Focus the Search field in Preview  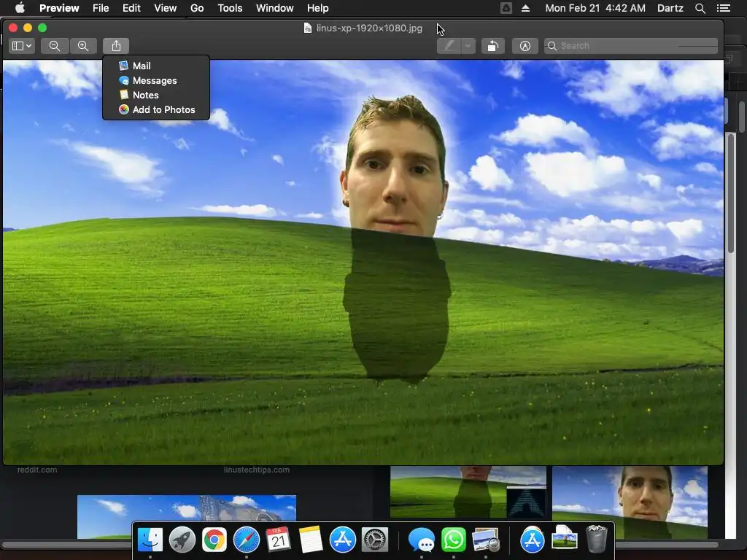pos(631,46)
